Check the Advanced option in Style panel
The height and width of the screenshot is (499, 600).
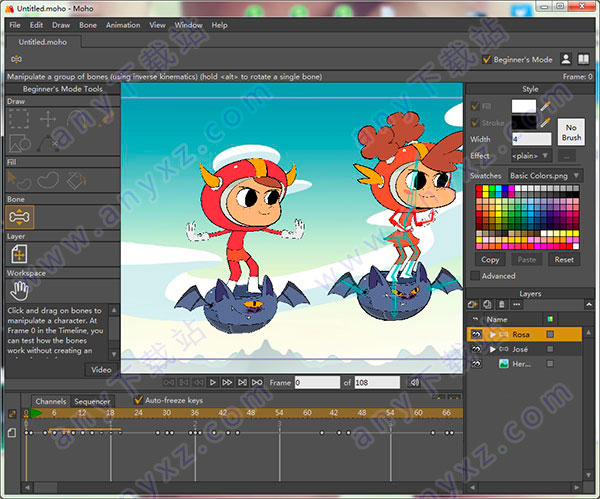[475, 276]
